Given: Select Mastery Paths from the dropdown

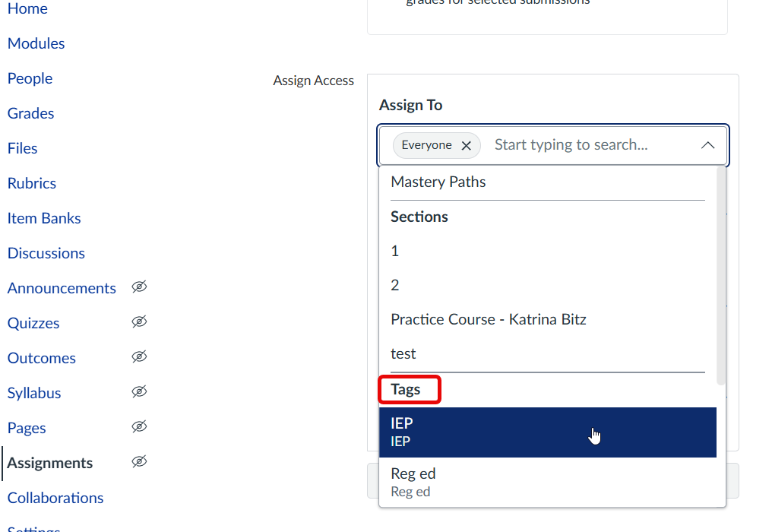Looking at the screenshot, I should (x=438, y=182).
